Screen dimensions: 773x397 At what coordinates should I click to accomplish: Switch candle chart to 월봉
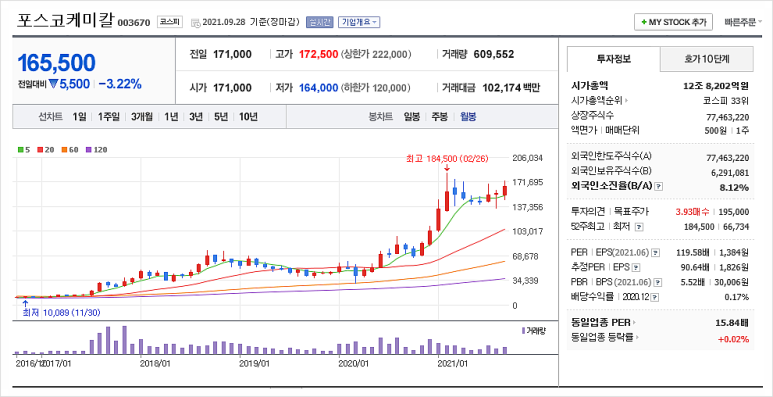coord(468,117)
